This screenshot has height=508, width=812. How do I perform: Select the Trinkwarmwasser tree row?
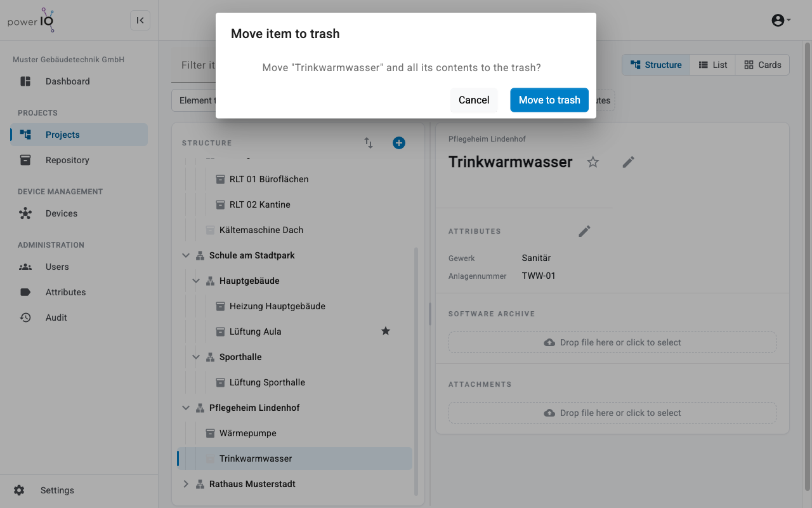coord(294,458)
